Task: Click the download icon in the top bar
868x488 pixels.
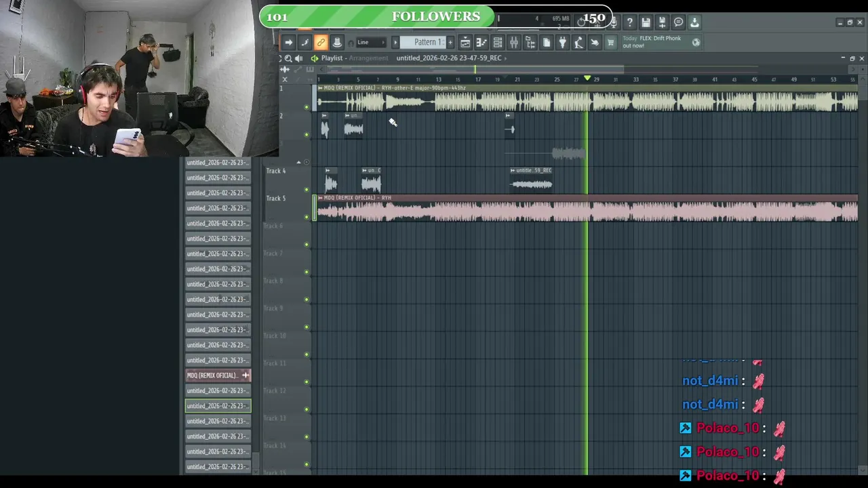Action: click(x=694, y=22)
